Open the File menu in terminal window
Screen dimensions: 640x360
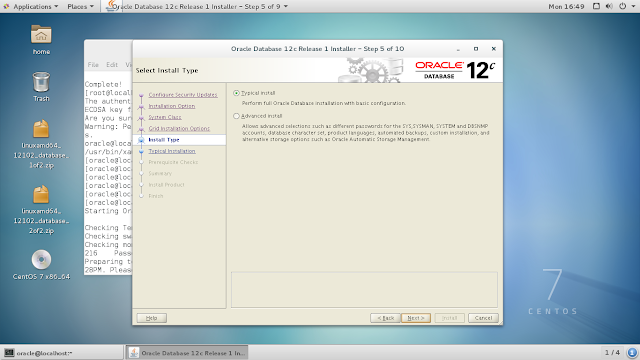click(93, 64)
